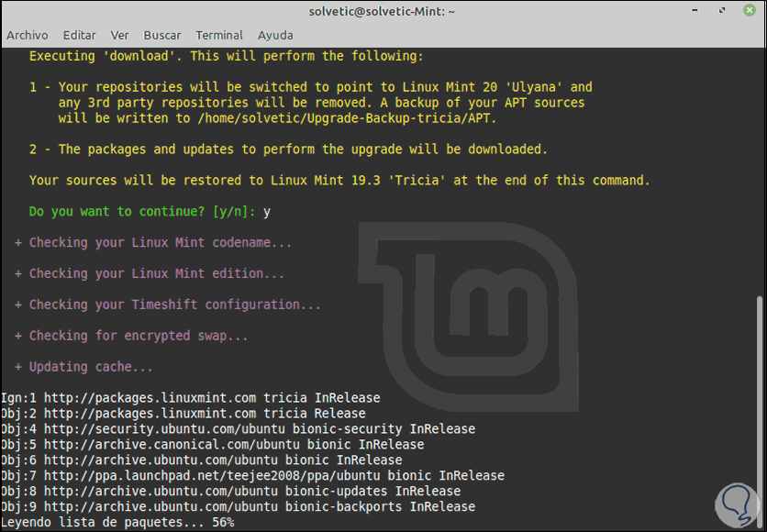Viewport: 767px width, 532px height.
Task: Click 'Checking your Linux Mint codename...' line
Action: [x=153, y=242]
